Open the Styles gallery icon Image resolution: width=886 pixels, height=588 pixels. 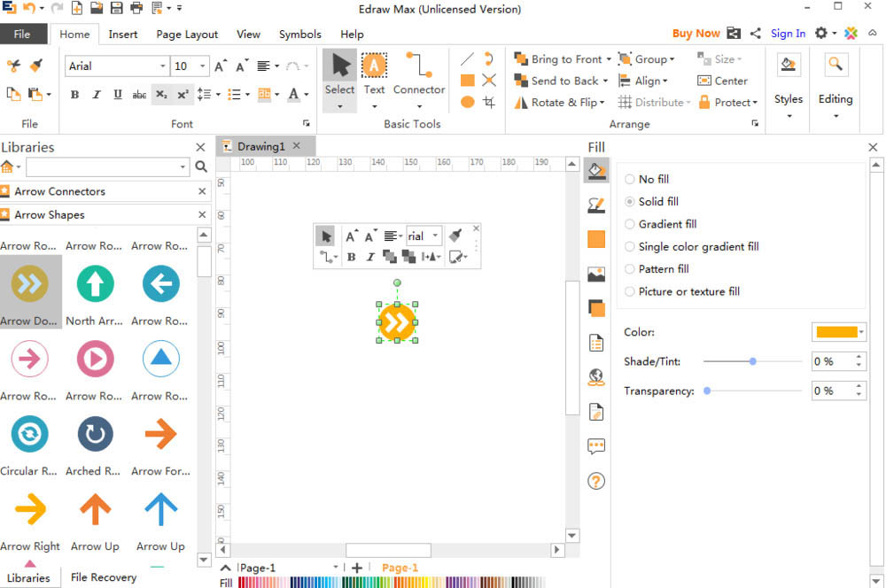point(788,65)
